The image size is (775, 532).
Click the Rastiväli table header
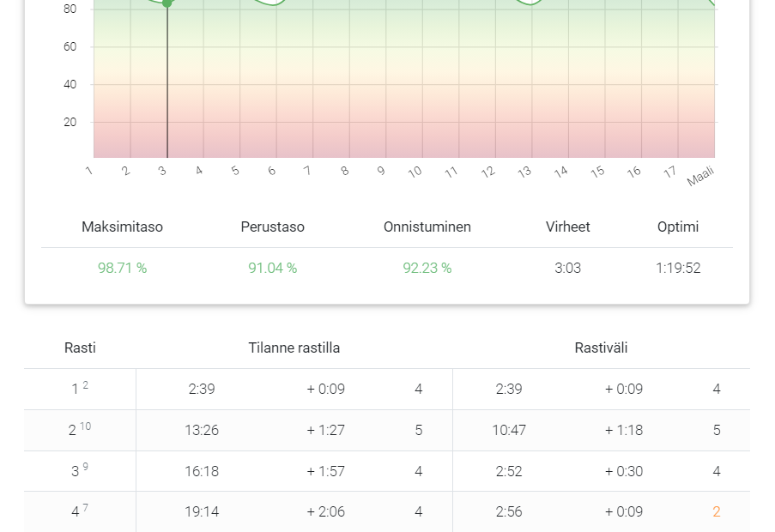click(x=601, y=348)
